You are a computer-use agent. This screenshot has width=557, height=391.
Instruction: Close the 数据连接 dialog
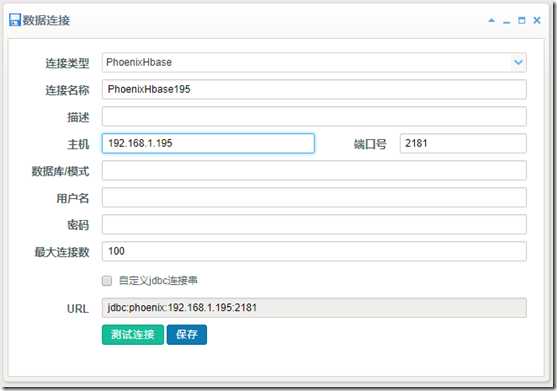tap(537, 20)
